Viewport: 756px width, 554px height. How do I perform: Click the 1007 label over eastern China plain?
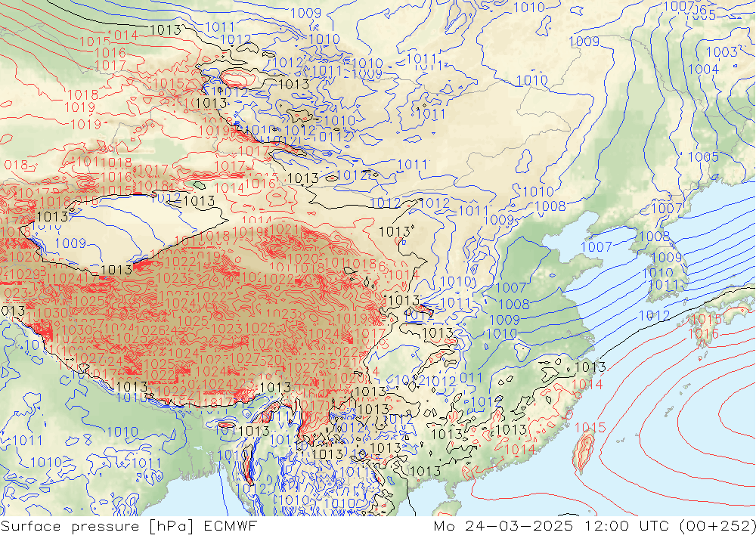click(x=510, y=288)
